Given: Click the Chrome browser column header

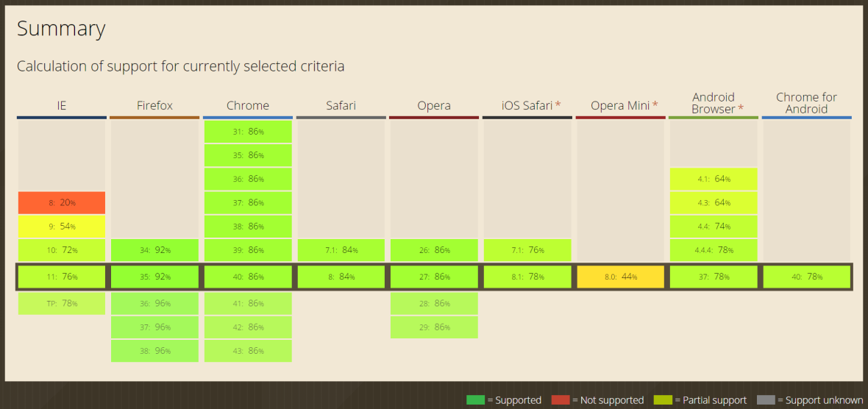Looking at the screenshot, I should [x=247, y=105].
